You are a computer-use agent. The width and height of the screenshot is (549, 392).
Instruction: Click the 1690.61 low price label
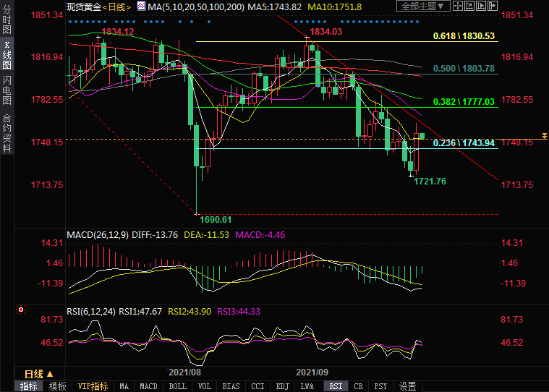tap(215, 219)
